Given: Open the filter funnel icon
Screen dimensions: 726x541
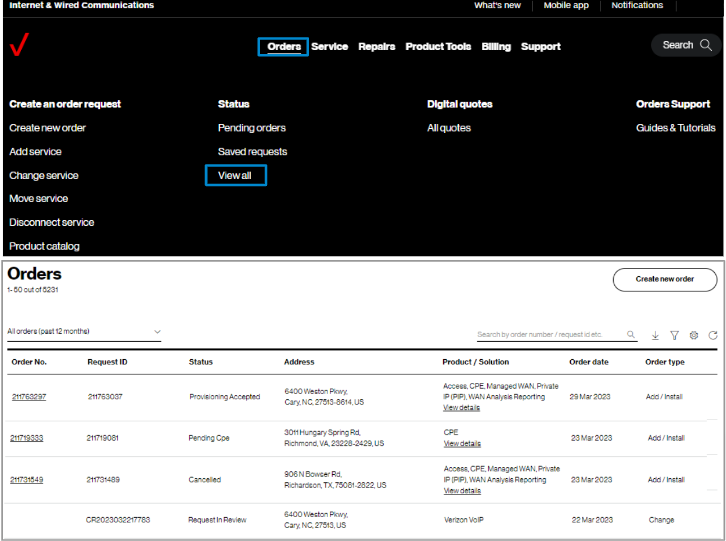Looking at the screenshot, I should pyautogui.click(x=675, y=335).
